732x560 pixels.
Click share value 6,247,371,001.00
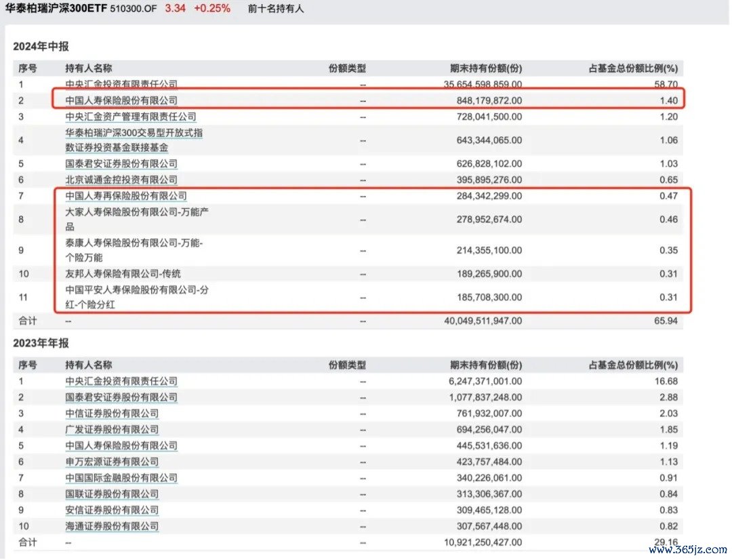point(485,381)
